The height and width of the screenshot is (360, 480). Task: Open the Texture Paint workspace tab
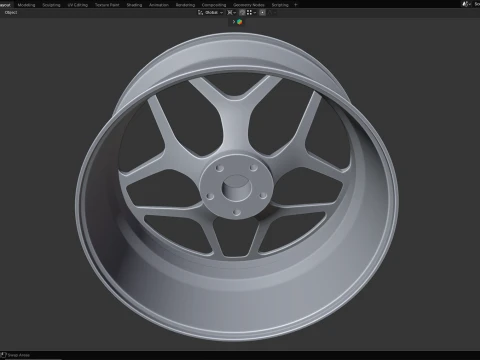pos(107,5)
